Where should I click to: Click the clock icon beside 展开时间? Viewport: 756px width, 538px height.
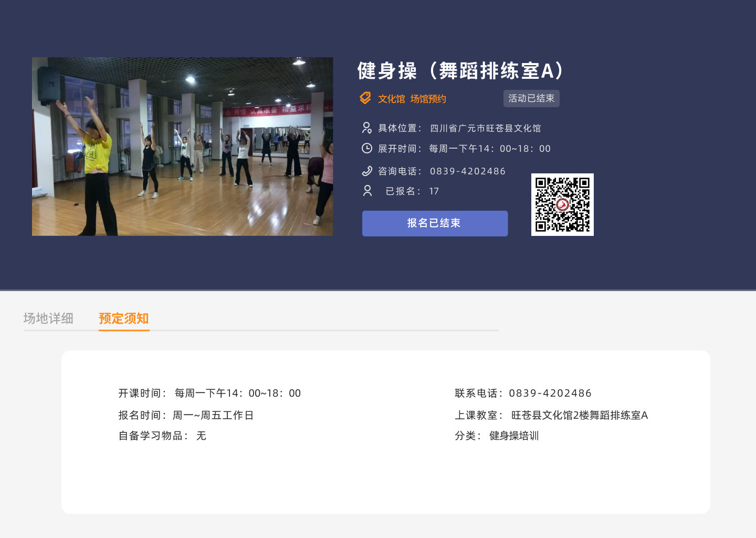pos(367,149)
